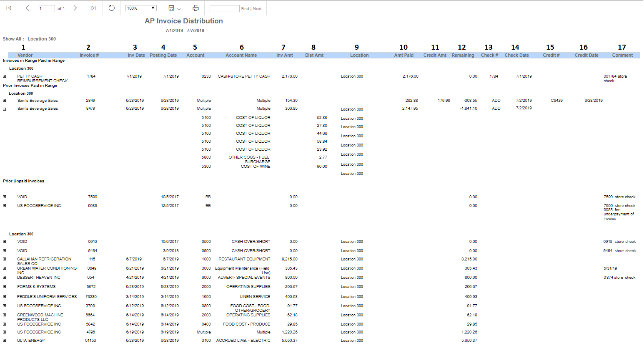Jump to last page icon
644x346 pixels.
[94, 8]
